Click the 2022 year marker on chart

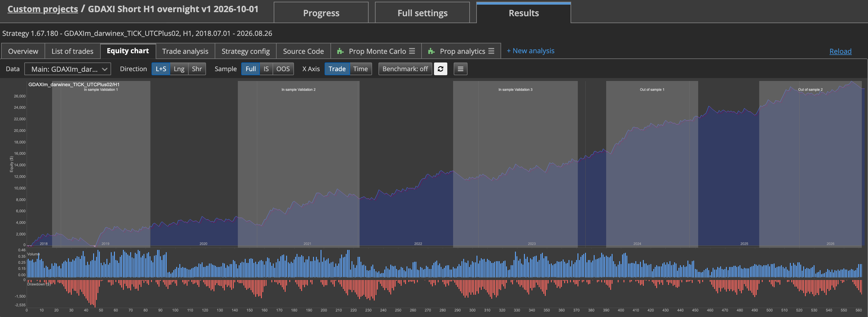(x=418, y=244)
